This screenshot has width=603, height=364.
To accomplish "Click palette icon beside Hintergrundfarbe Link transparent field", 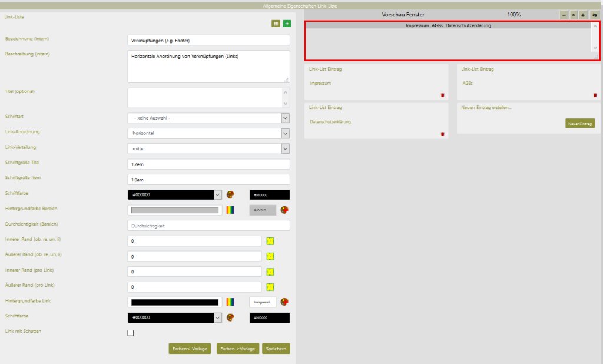I will [x=285, y=302].
